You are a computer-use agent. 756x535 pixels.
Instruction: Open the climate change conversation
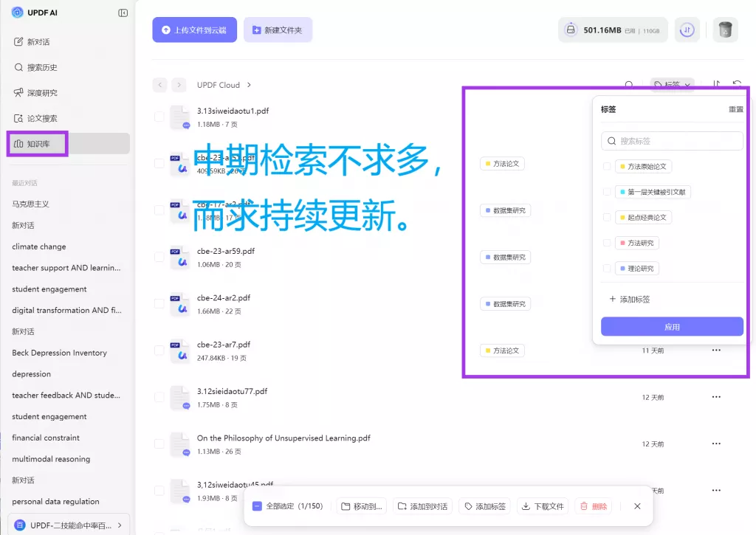click(38, 246)
